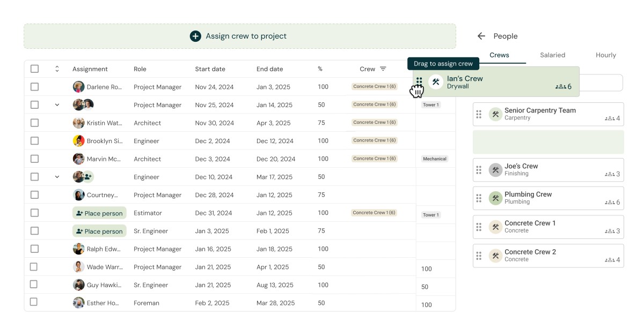Click Concrete Crew 1 (6) tag in Darlene's row
This screenshot has height=336, width=644.
[x=375, y=86]
